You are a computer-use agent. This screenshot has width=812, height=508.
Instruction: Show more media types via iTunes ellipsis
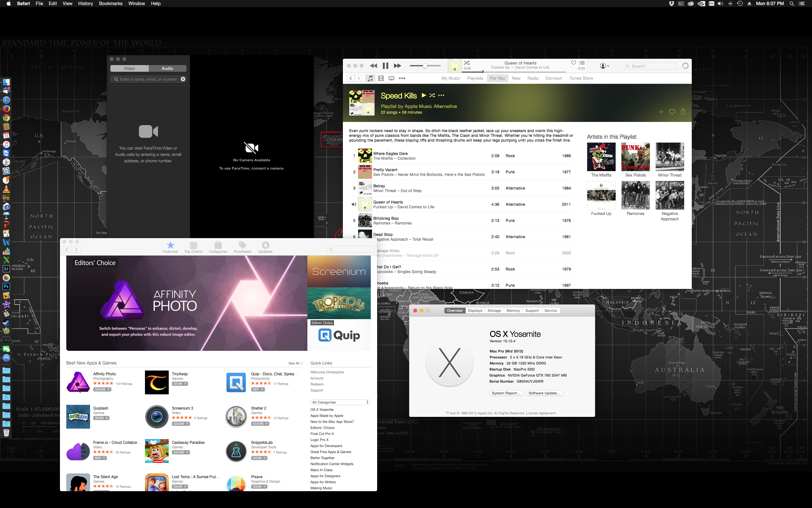[x=402, y=78]
